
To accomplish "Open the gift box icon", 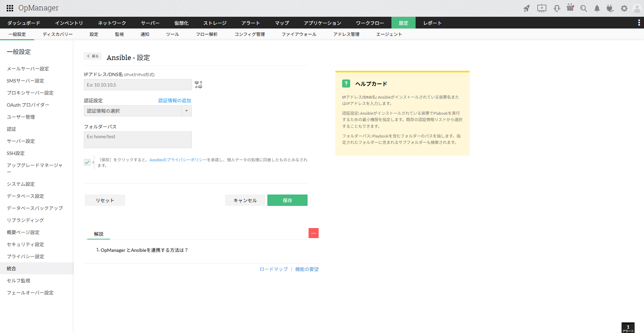I will point(570,8).
